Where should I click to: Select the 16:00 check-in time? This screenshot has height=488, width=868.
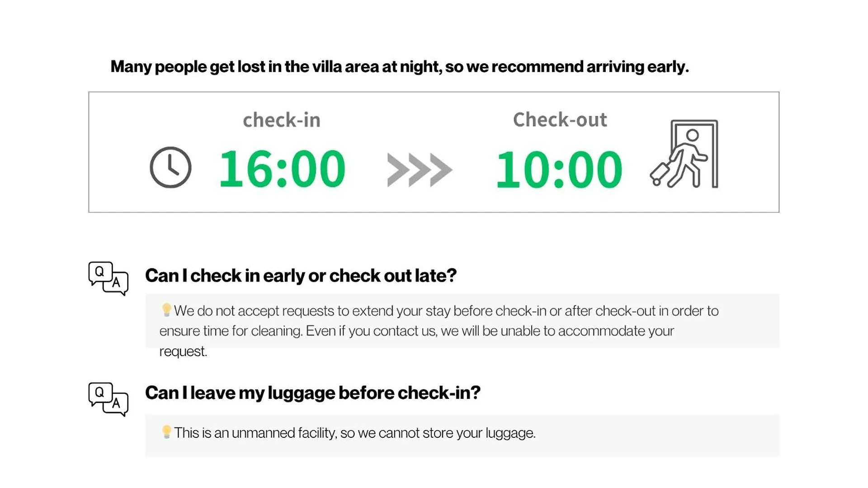click(x=282, y=169)
